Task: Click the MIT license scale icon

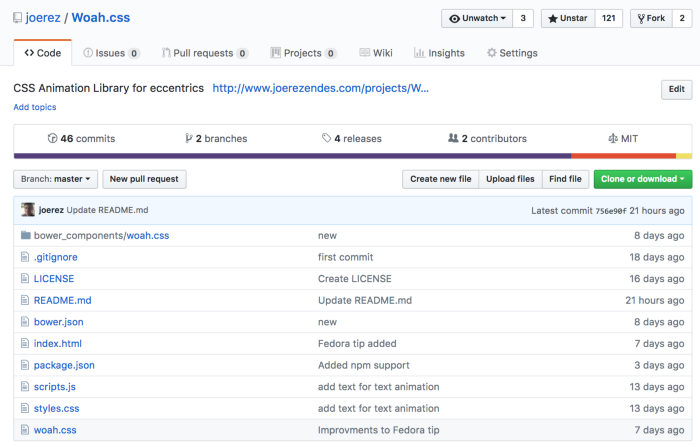Action: (613, 138)
